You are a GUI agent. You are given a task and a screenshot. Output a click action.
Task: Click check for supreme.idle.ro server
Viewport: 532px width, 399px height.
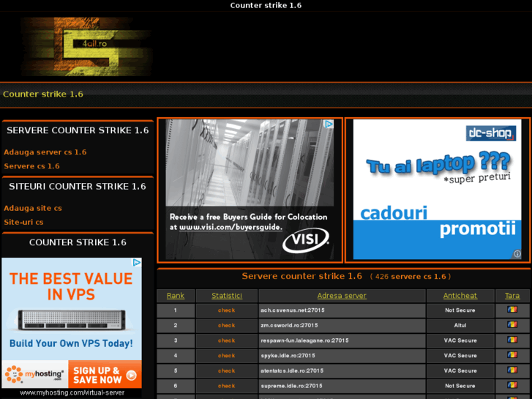(x=226, y=386)
